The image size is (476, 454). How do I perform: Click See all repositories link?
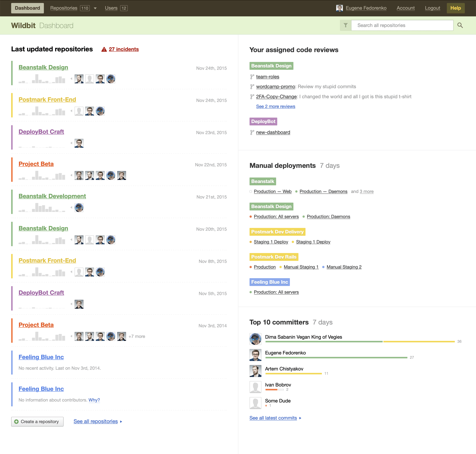tap(96, 421)
